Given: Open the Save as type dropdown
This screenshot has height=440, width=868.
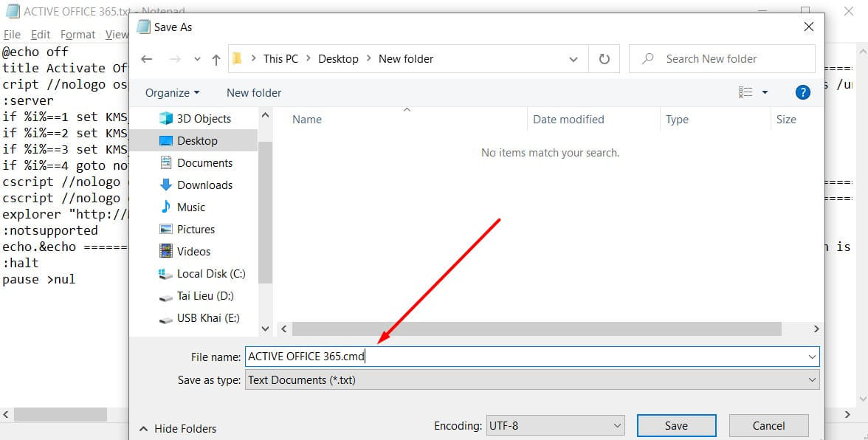Looking at the screenshot, I should (x=532, y=379).
